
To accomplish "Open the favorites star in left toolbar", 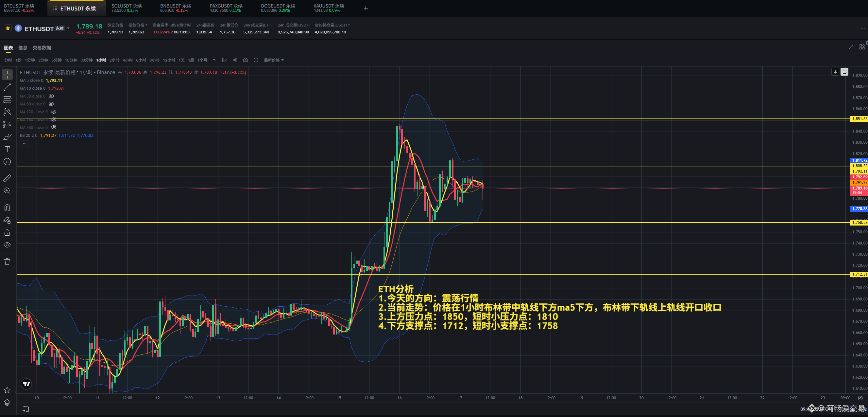I will tap(7, 390).
